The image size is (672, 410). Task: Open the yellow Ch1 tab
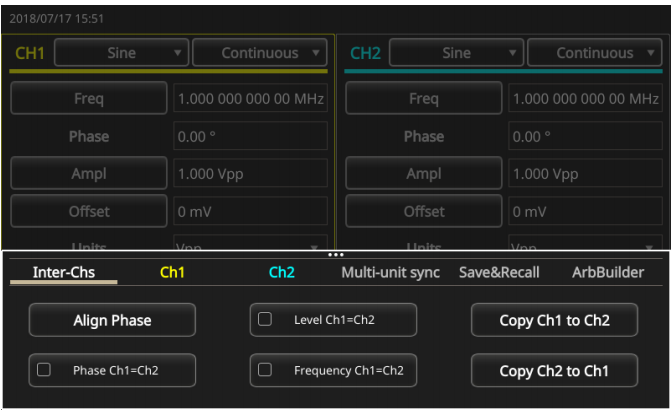(173, 272)
